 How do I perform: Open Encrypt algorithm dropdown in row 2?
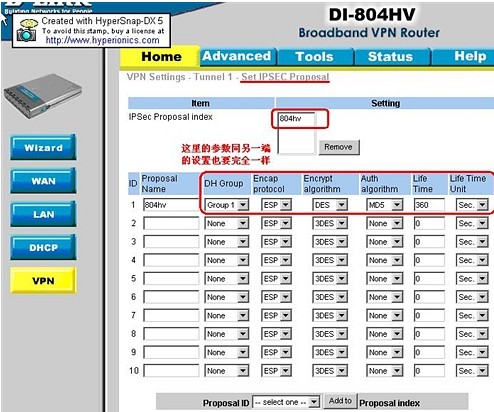click(330, 223)
